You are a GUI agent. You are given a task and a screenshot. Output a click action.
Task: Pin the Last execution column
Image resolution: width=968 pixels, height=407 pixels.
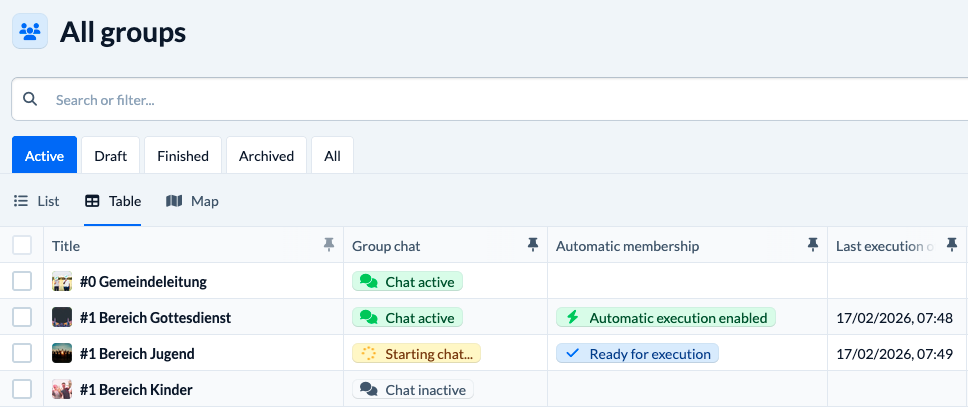(x=952, y=245)
